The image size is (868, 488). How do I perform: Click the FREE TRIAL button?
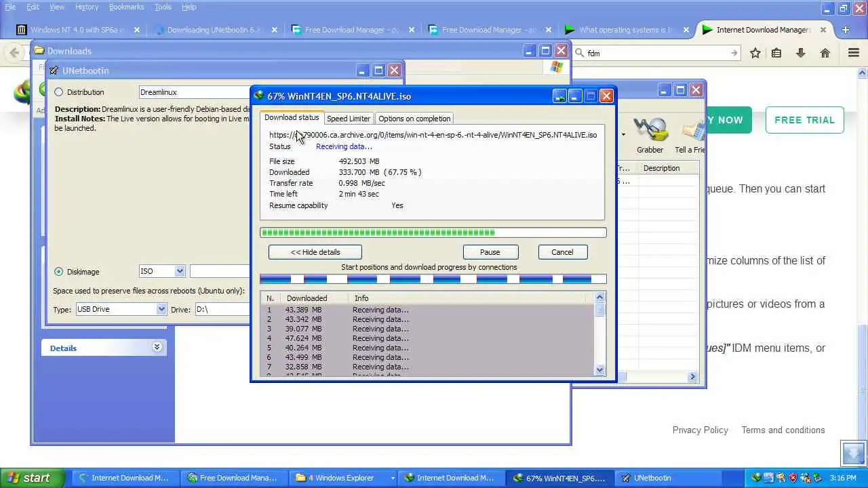pos(804,120)
